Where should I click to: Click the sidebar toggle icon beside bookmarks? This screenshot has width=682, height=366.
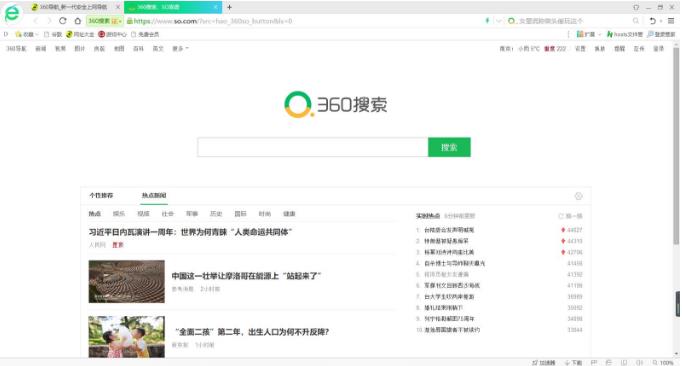[6, 34]
